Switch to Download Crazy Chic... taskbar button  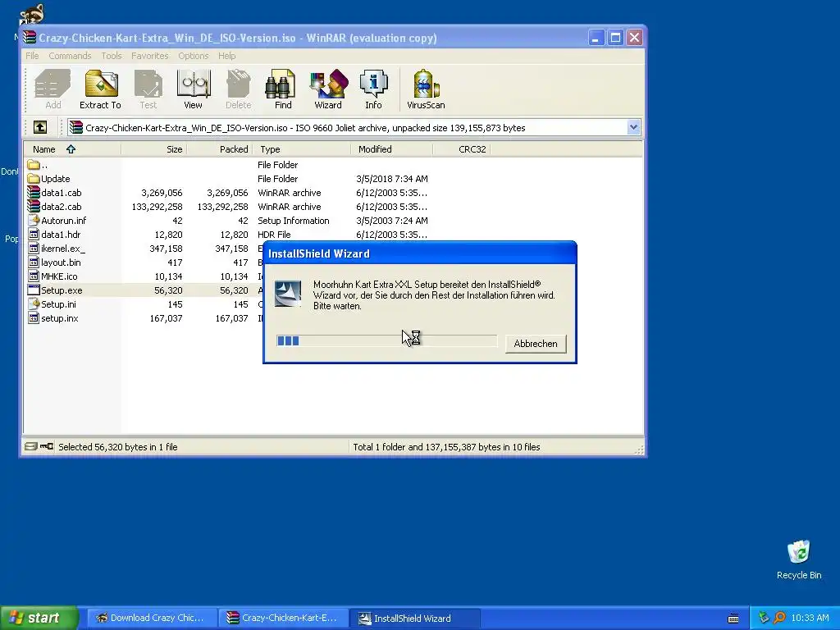(151, 618)
